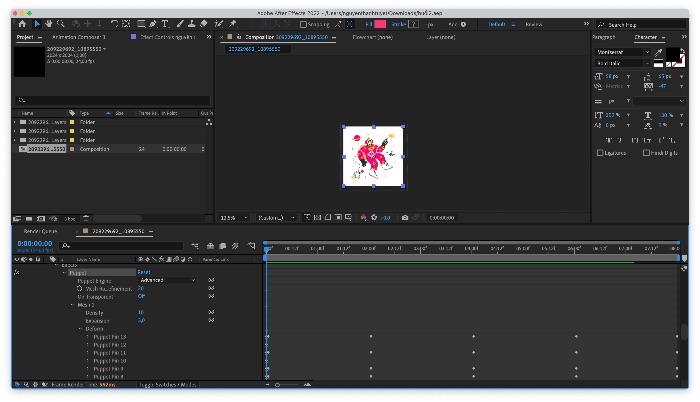This screenshot has width=700, height=402.
Task: Select the Puppet Pin tool
Action: click(233, 24)
